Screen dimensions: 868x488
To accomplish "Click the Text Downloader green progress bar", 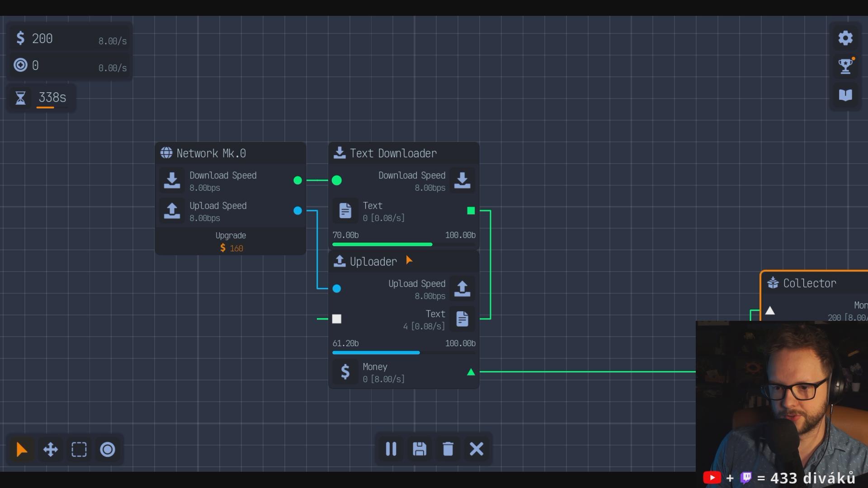I will click(x=382, y=244).
